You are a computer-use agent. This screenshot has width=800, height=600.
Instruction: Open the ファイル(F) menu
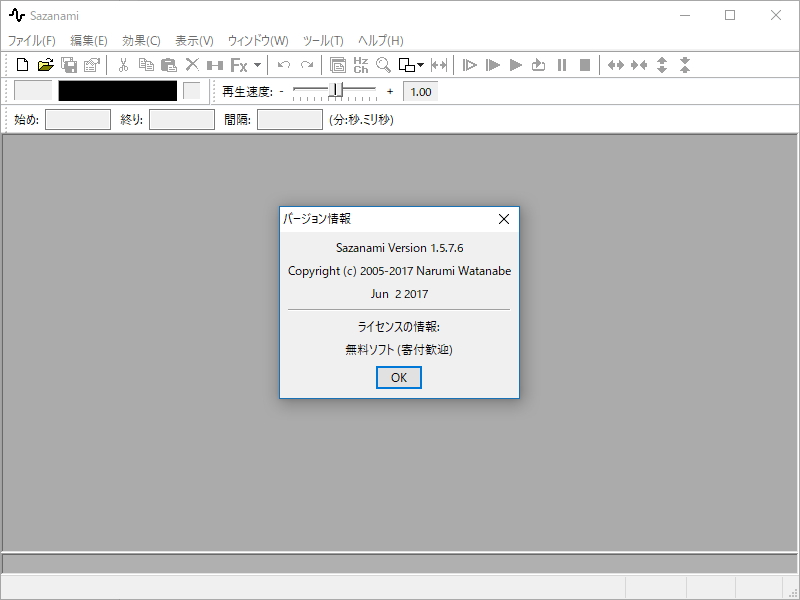[32, 40]
